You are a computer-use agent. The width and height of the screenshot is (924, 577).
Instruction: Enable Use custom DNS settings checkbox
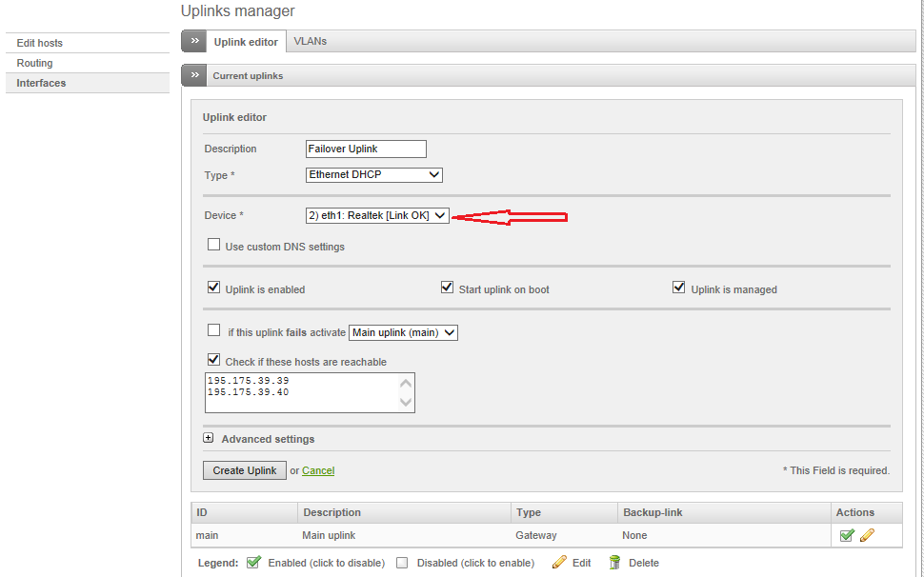(x=213, y=246)
